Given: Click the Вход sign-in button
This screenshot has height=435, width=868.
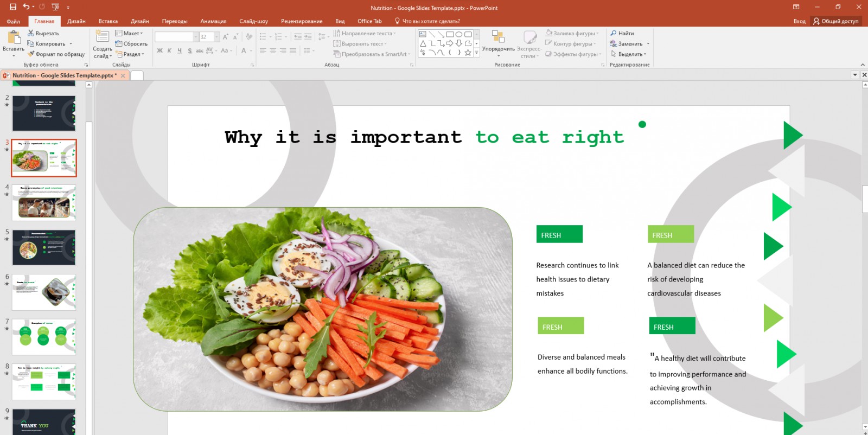Looking at the screenshot, I should [x=799, y=21].
